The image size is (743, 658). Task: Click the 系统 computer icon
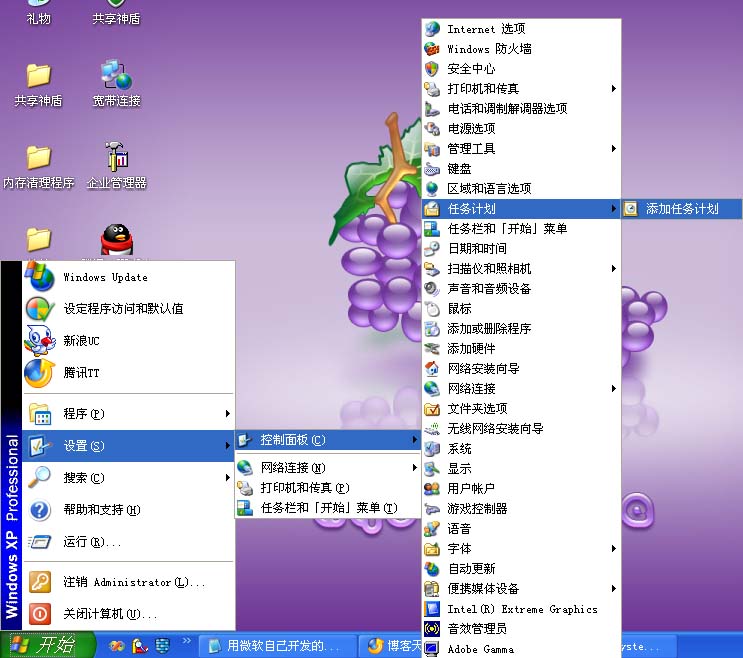(x=432, y=448)
